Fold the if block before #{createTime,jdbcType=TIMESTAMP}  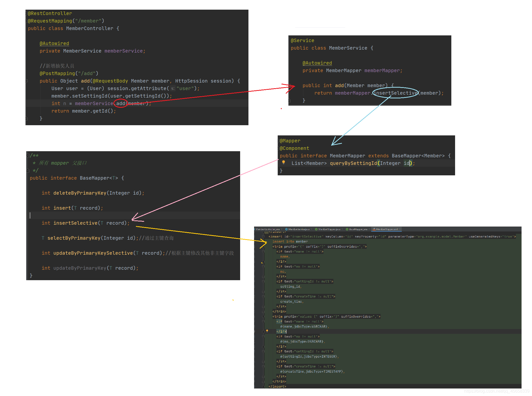[x=263, y=367]
